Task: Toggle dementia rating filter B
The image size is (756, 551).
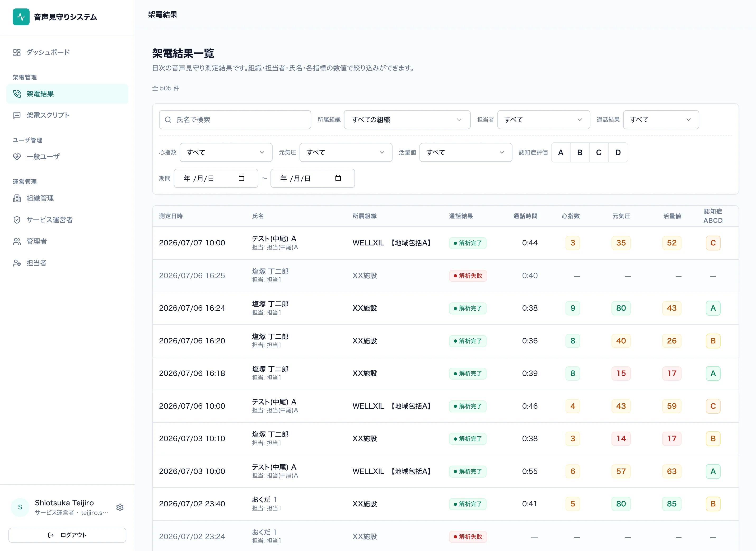Action: pos(580,152)
